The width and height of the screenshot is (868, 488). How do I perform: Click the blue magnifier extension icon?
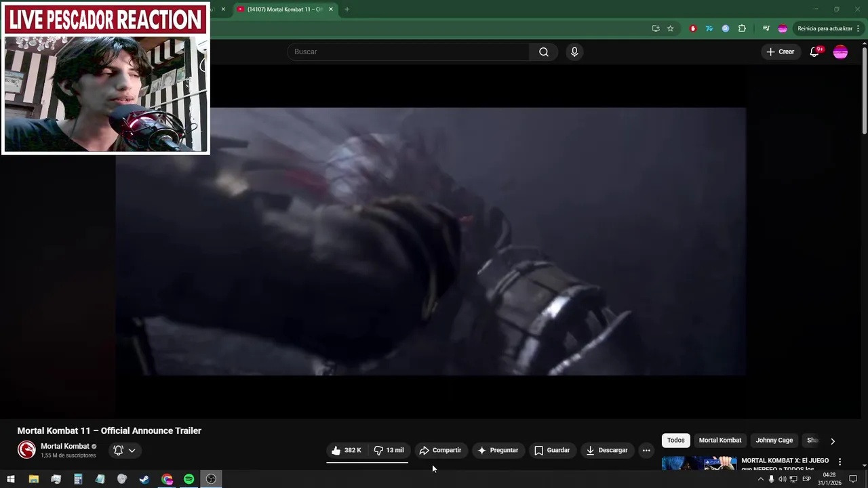pyautogui.click(x=726, y=28)
